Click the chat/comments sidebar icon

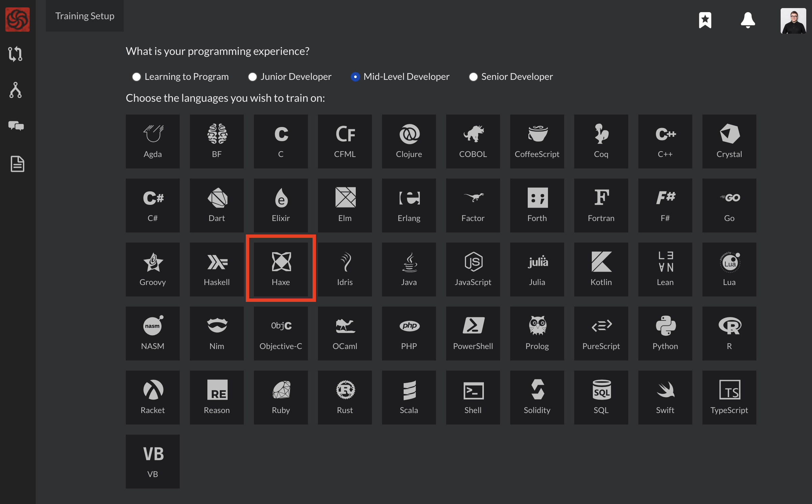click(16, 126)
